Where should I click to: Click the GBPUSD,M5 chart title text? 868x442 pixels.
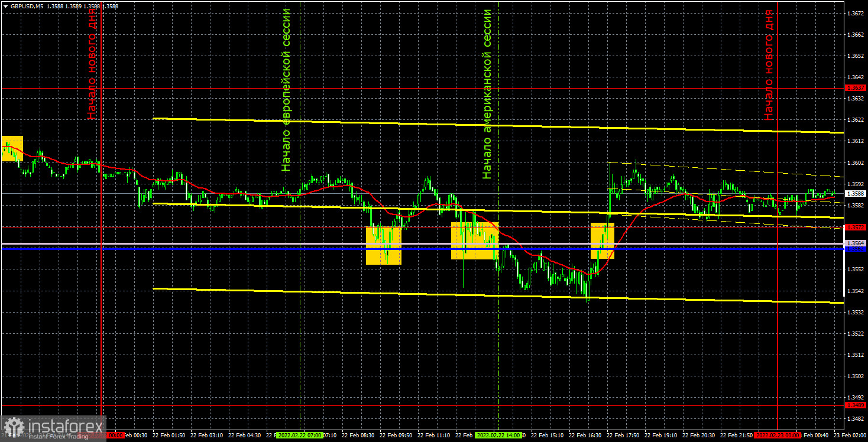tap(27, 6)
